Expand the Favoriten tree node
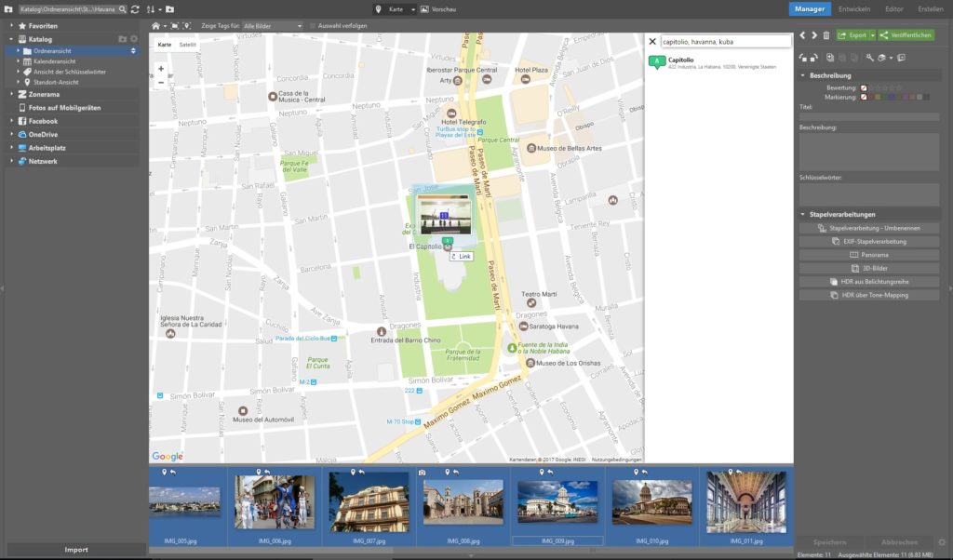 pos(11,26)
